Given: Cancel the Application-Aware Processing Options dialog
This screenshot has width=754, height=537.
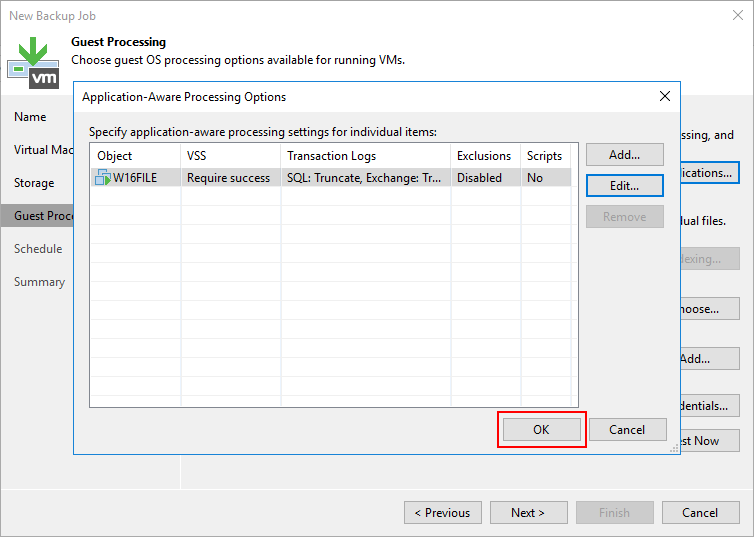Looking at the screenshot, I should 626,429.
